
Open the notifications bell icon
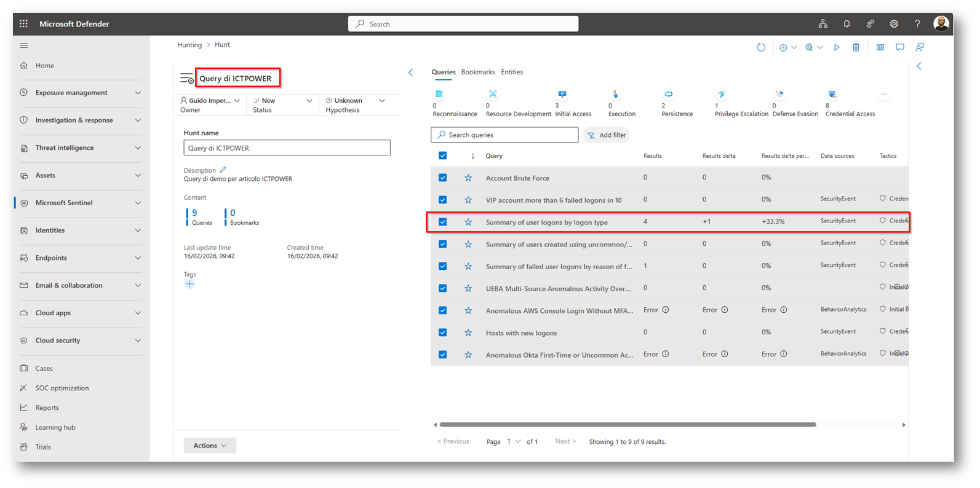847,24
